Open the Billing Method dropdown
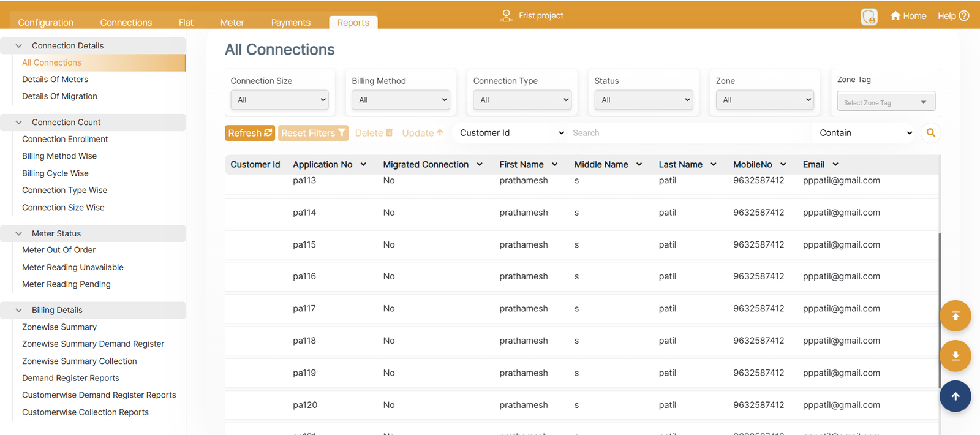The width and height of the screenshot is (980, 435). click(401, 100)
